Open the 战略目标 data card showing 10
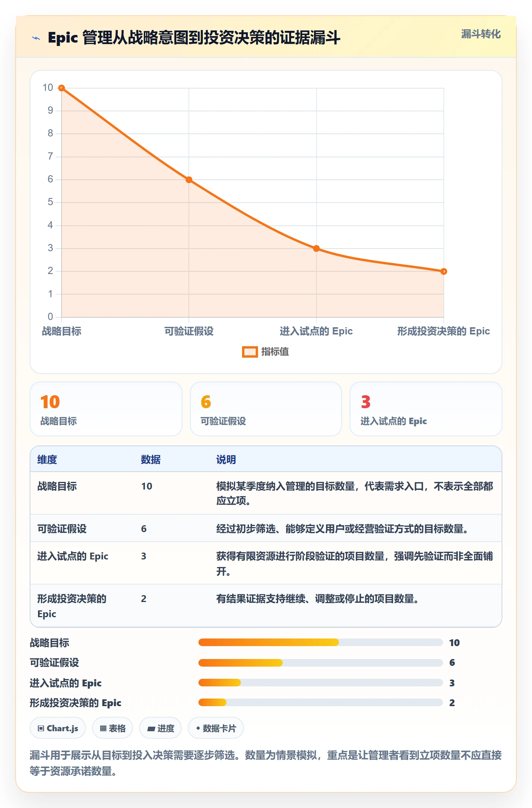532x808 pixels. coord(106,409)
